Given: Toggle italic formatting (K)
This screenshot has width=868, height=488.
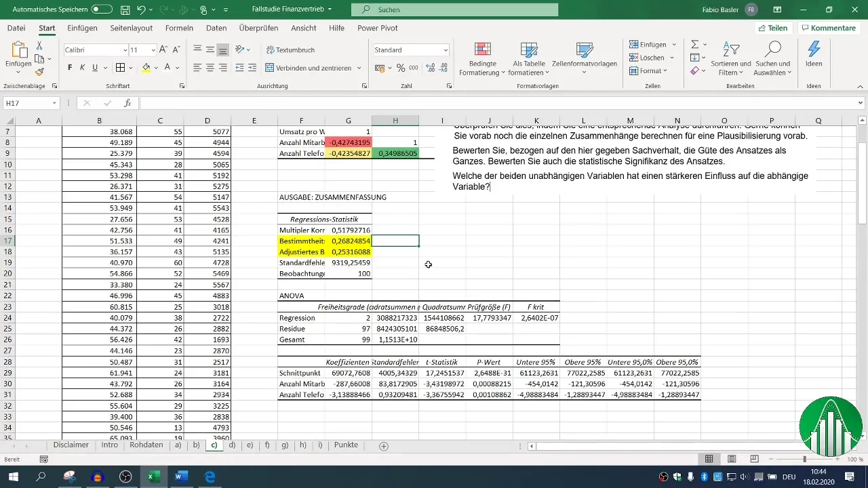Looking at the screenshot, I should [82, 68].
